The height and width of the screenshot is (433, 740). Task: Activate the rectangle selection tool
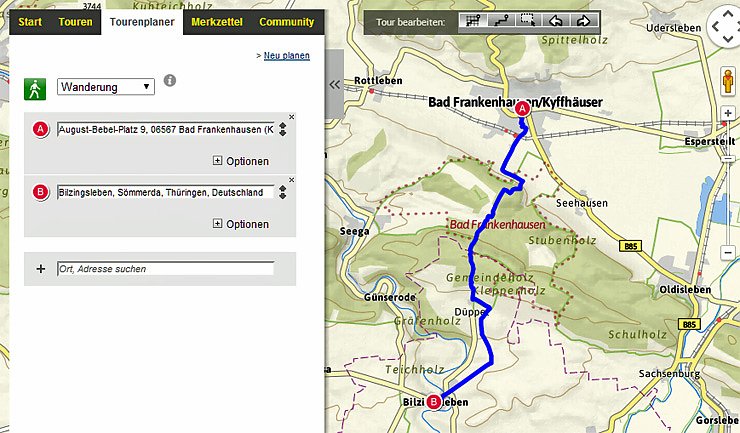pos(528,21)
